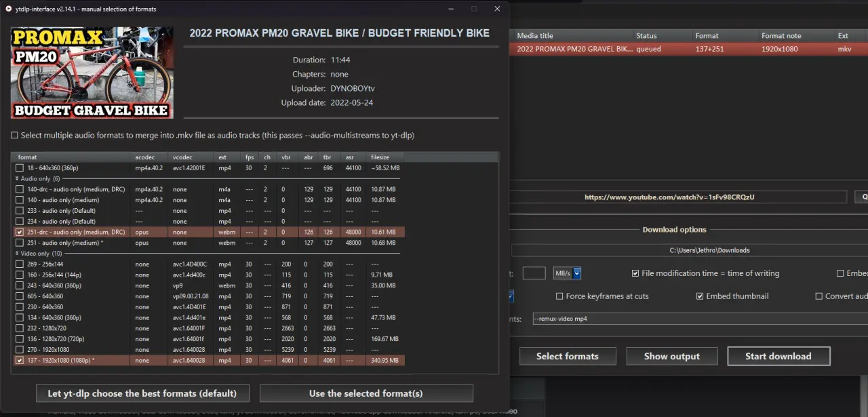Collapse the Video only (10) group
The image size is (868, 417).
point(18,254)
